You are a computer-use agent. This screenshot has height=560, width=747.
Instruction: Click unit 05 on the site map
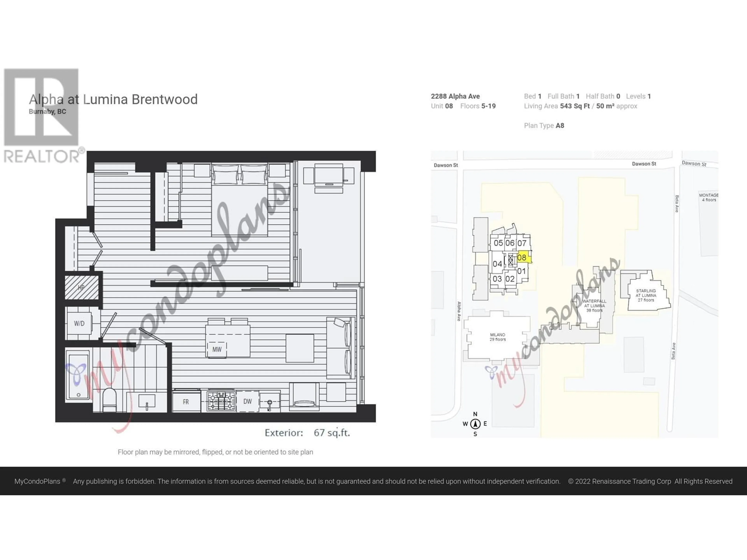[498, 243]
